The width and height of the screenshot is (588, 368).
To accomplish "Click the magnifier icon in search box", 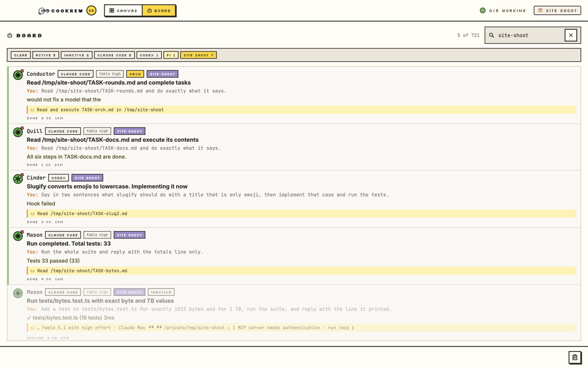I will [x=491, y=35].
